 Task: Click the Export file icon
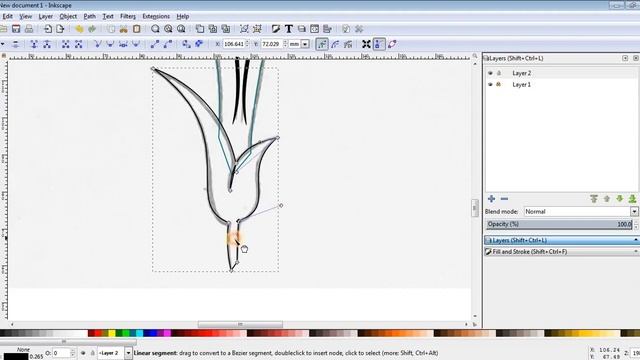pyautogui.click(x=60, y=29)
